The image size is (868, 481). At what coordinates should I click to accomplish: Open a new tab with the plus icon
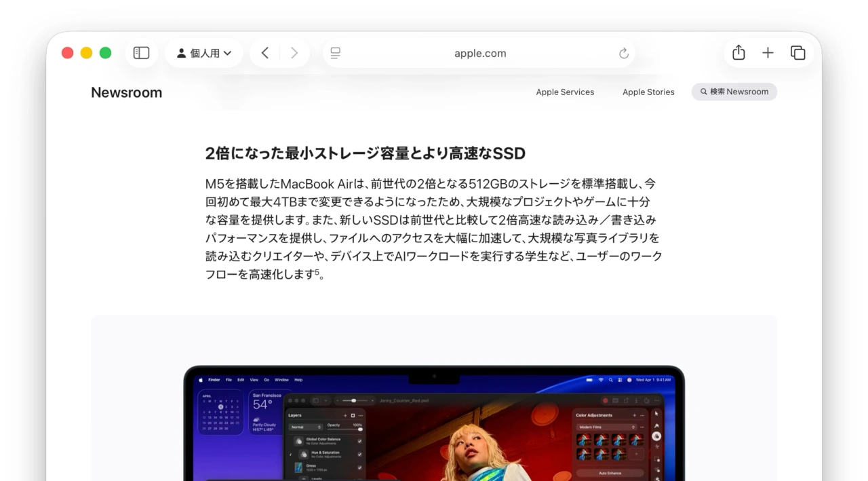point(768,52)
